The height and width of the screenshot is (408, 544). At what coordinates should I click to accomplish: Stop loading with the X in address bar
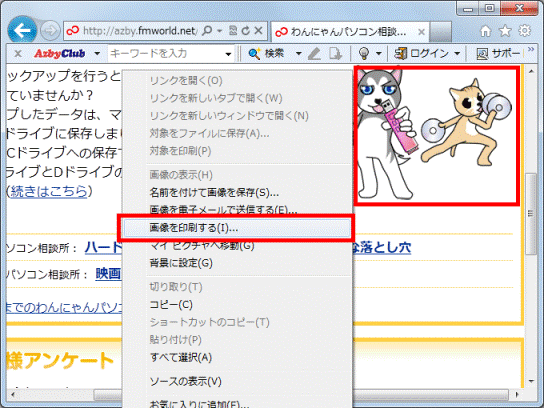pyautogui.click(x=258, y=31)
